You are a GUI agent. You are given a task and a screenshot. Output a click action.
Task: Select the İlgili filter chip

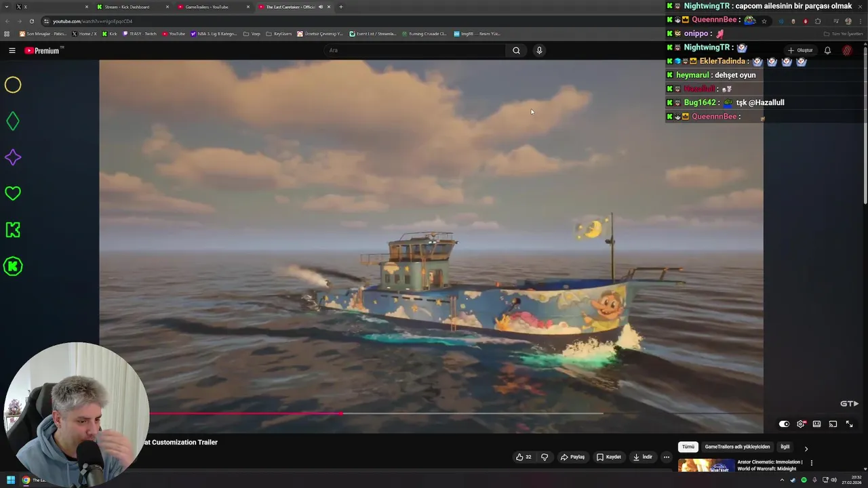pos(785,447)
